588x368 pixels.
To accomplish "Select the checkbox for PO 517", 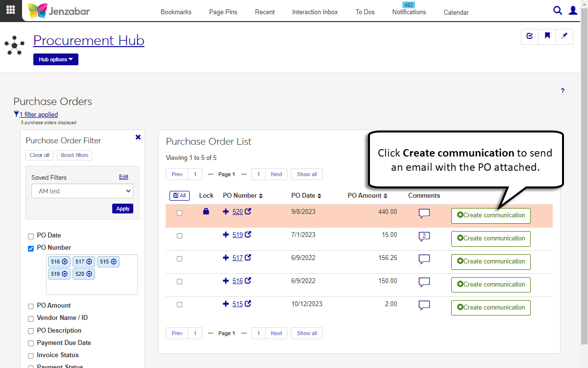I will [x=179, y=259].
